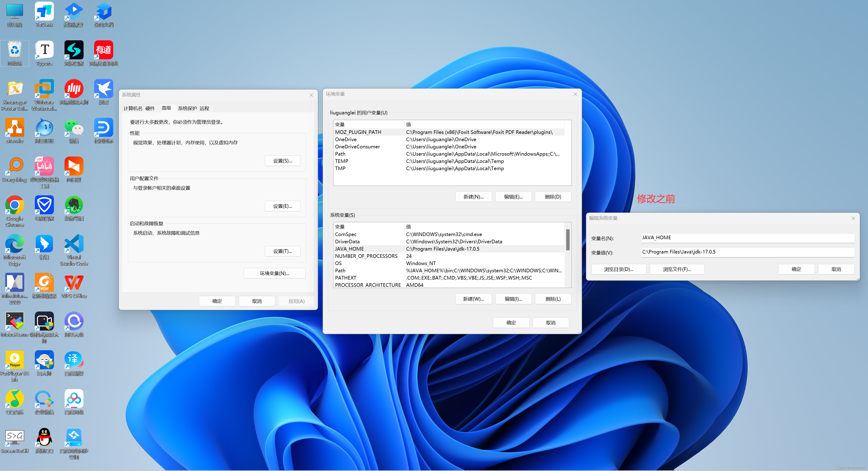Screen dimensions: 868x471
Task: Select the PATHEXT system variable row
Action: tap(449, 278)
